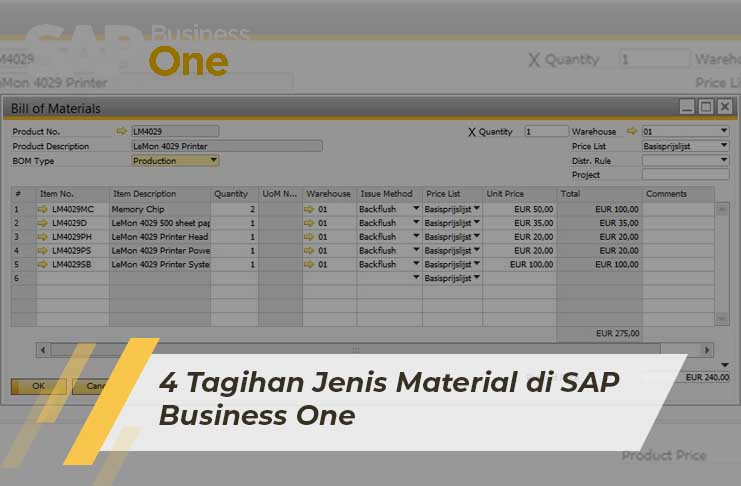Open item link arrow for LM4029MC
Screen dimensions: 741x486
tap(43, 209)
